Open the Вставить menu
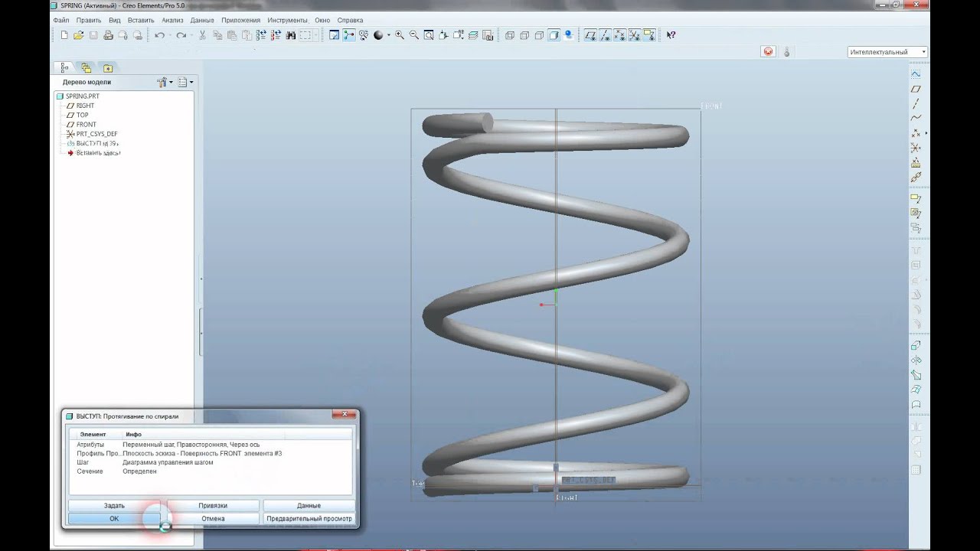980x551 pixels. click(141, 20)
